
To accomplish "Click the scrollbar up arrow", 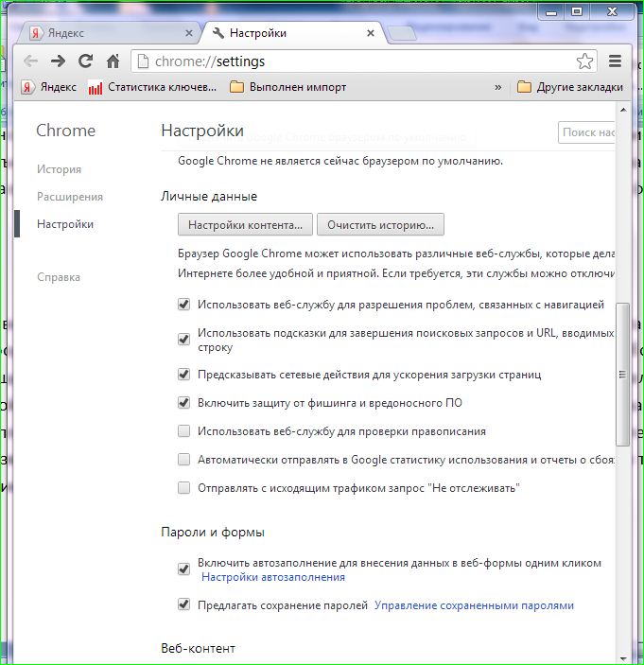I will tap(623, 110).
